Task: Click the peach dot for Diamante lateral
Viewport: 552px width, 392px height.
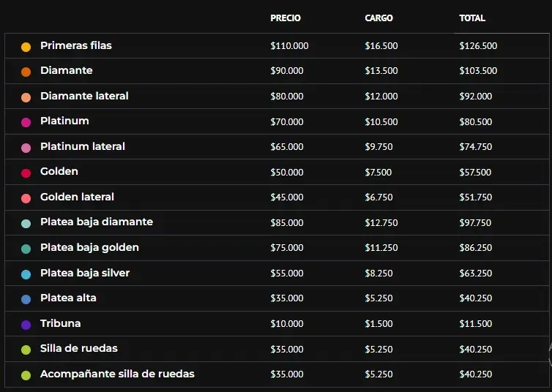Action: pos(26,97)
